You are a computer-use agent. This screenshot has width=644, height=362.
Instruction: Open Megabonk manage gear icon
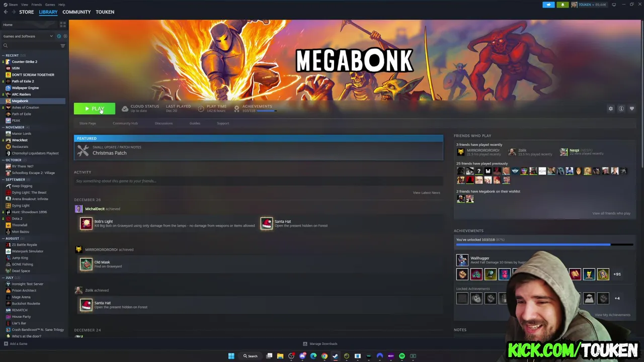pyautogui.click(x=611, y=109)
